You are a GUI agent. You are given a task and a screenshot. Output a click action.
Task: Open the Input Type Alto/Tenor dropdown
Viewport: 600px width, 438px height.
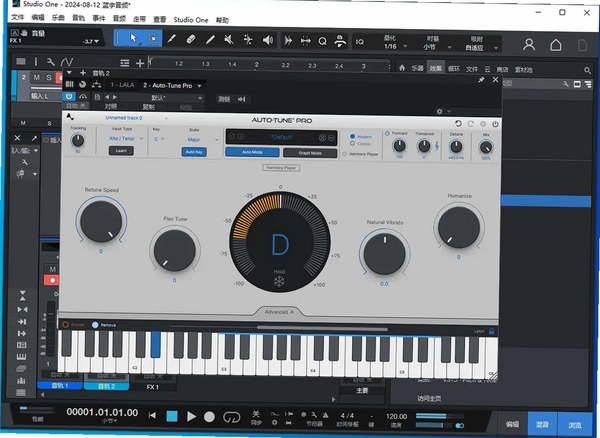pyautogui.click(x=126, y=138)
